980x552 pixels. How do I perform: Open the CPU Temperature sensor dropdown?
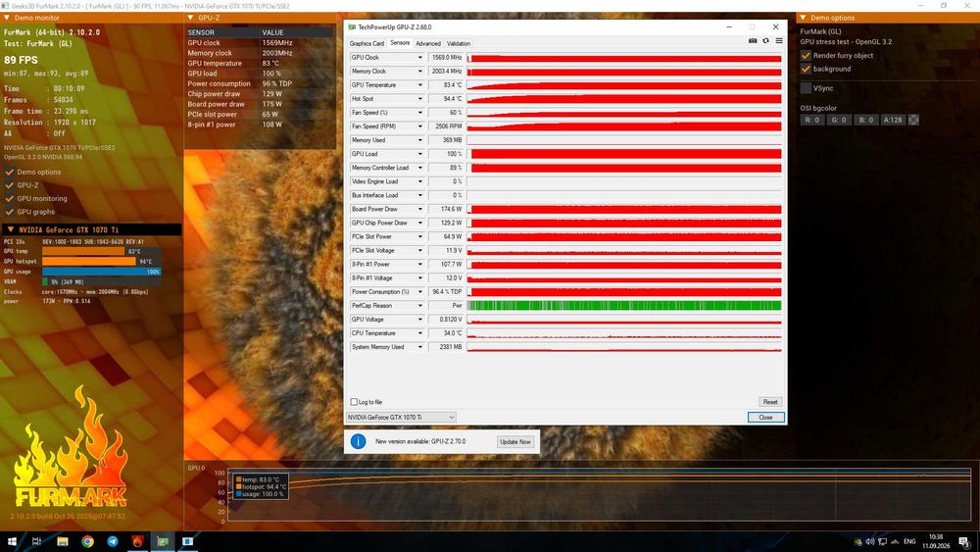[420, 333]
